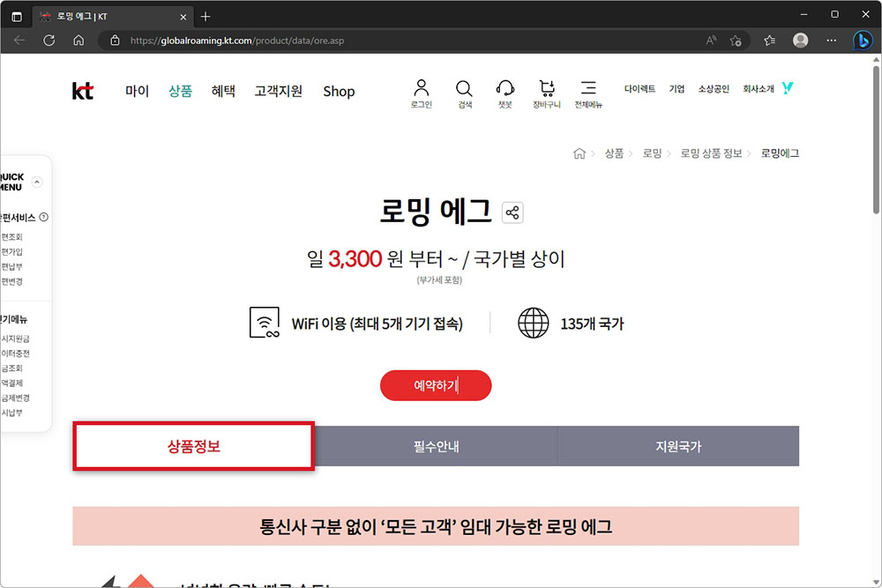The width and height of the screenshot is (882, 588).
Task: Open a new browser tab
Action: (206, 16)
